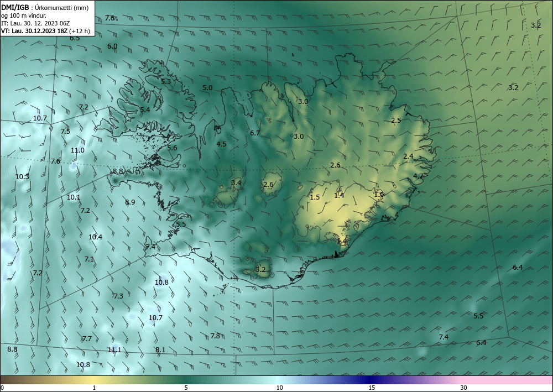
Task: Click the color scale tick label '0'
Action: (2, 388)
